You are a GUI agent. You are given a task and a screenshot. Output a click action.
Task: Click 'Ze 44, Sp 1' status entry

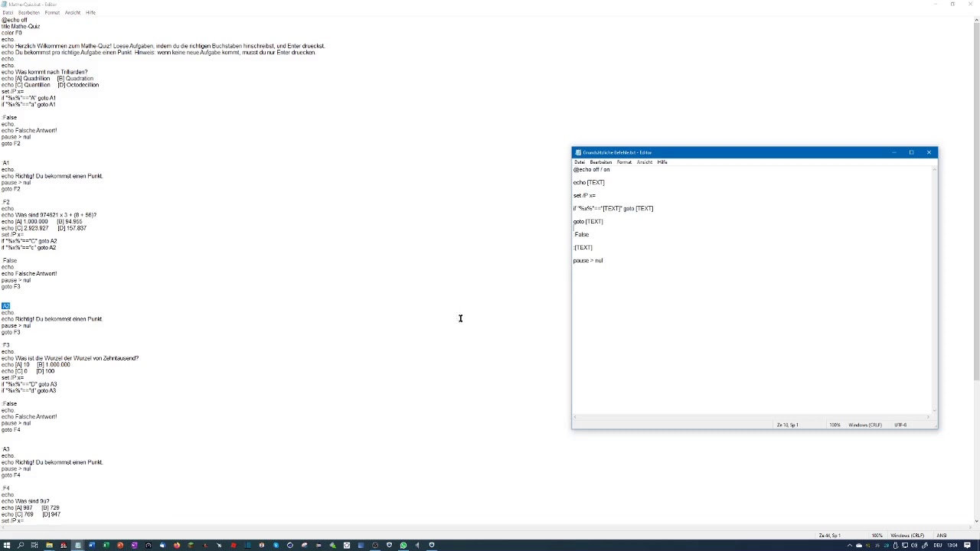830,536
